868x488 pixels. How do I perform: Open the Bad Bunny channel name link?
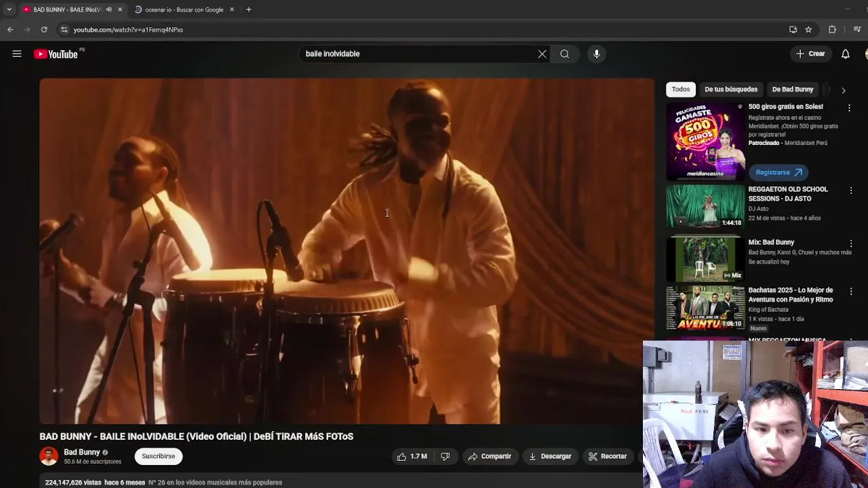tap(81, 452)
